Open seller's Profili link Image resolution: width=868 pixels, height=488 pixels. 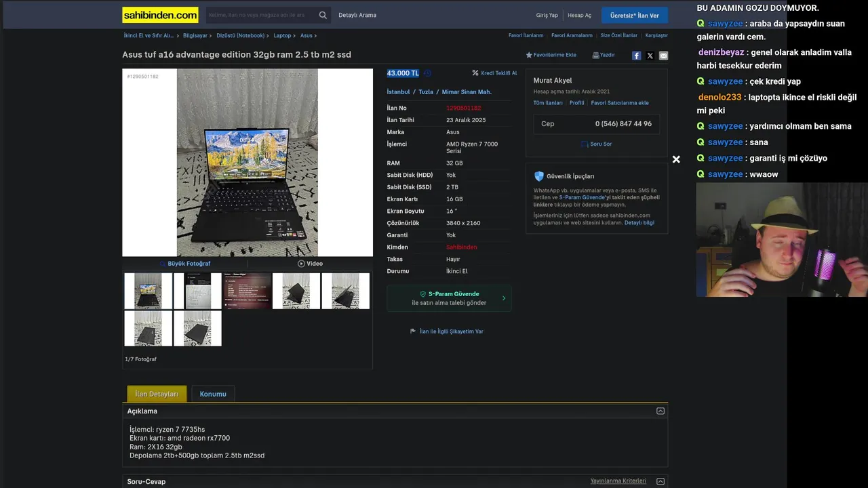576,103
